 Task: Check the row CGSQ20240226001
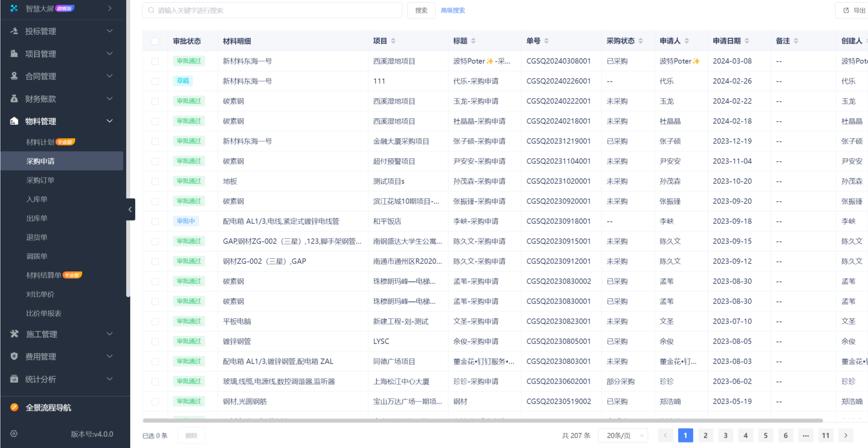pos(155,81)
